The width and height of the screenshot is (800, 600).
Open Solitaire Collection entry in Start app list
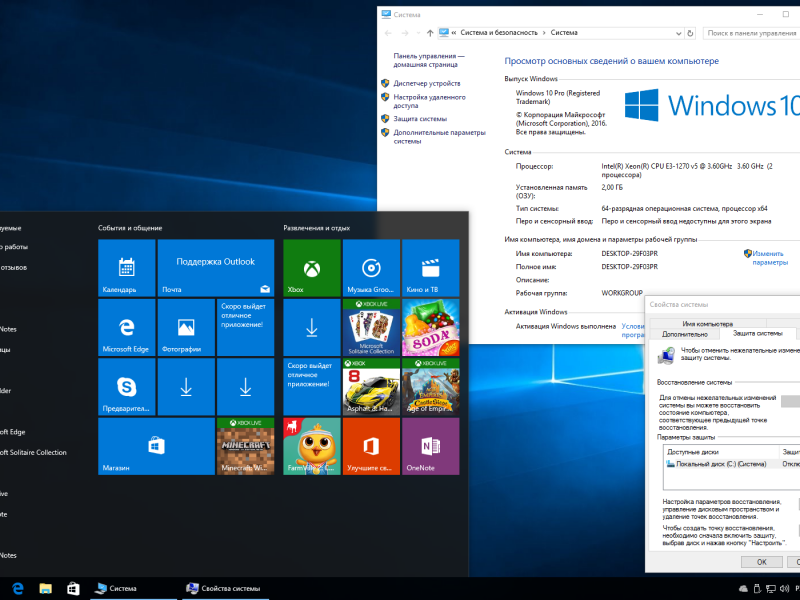33,453
